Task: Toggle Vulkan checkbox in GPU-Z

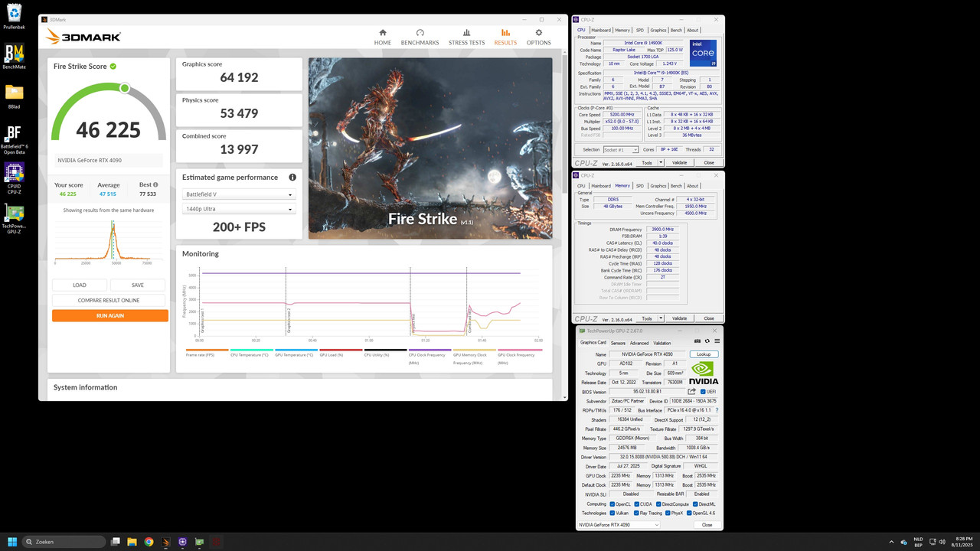Action: pyautogui.click(x=612, y=513)
